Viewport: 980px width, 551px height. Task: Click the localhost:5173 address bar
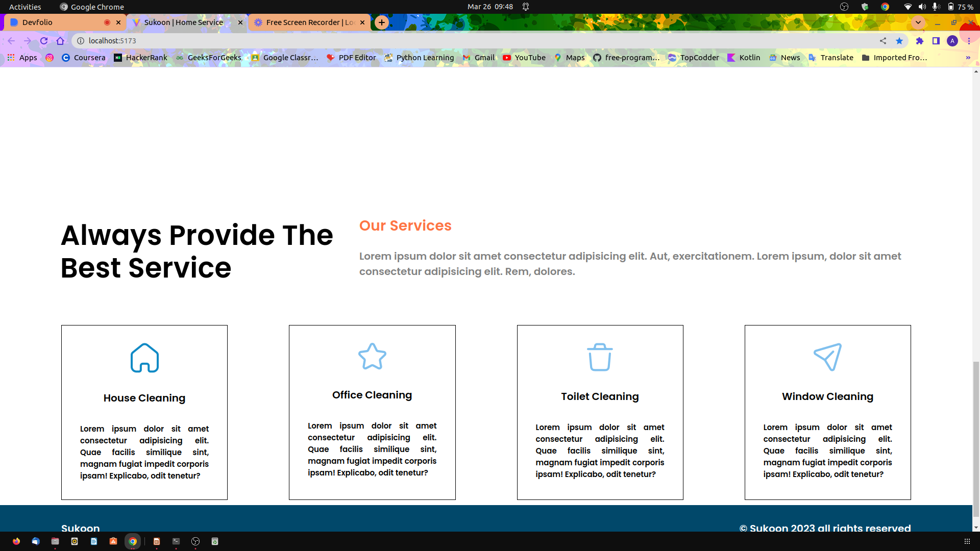[x=459, y=41]
